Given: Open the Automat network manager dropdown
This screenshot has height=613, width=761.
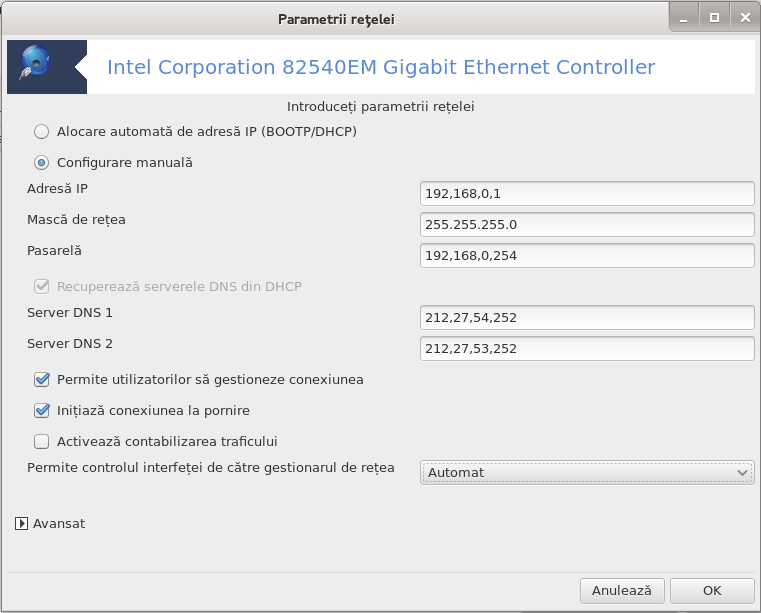Looking at the screenshot, I should (x=587, y=473).
